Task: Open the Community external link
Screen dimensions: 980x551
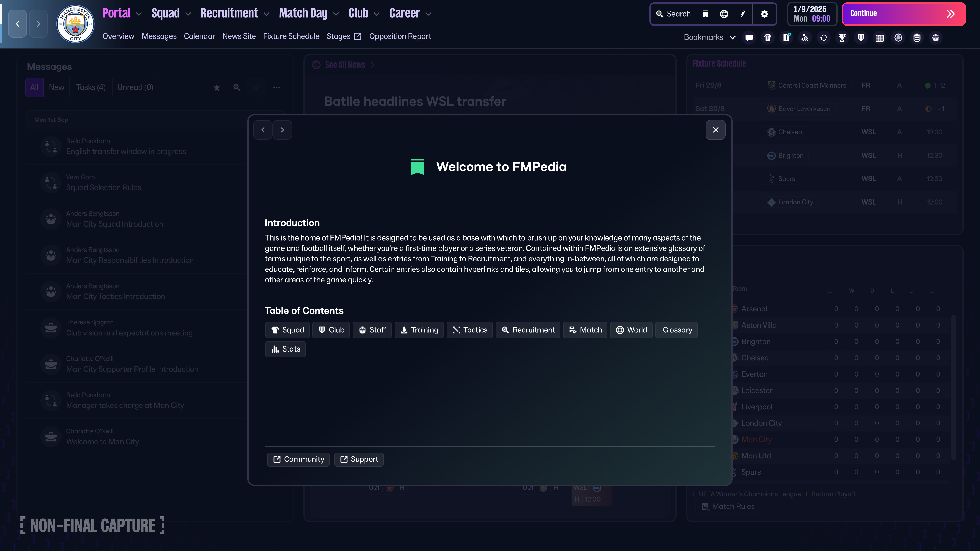Action: click(x=298, y=459)
